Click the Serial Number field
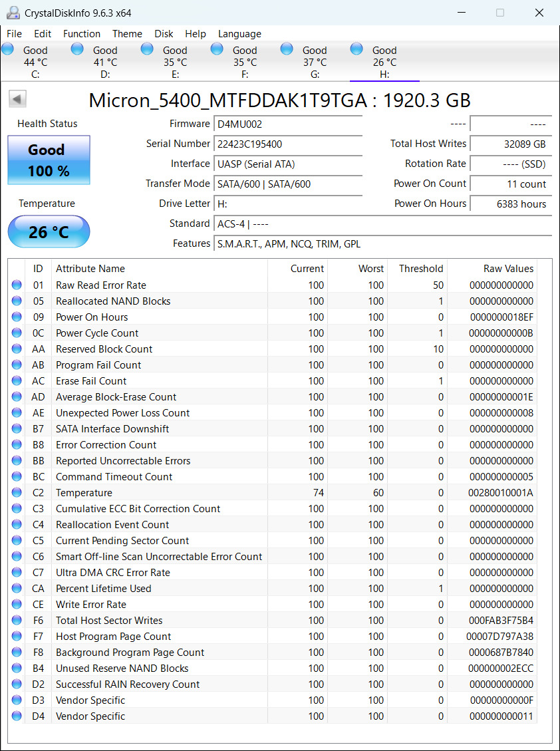 (x=288, y=144)
